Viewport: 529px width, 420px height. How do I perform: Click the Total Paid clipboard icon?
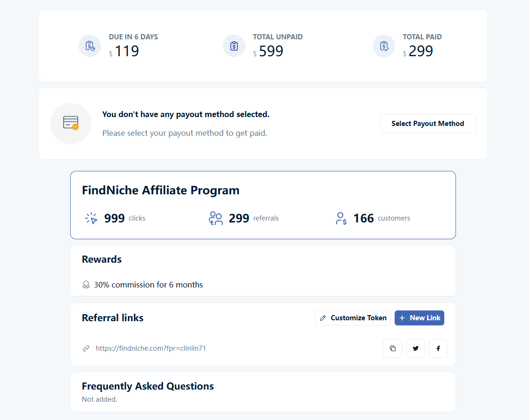point(383,46)
